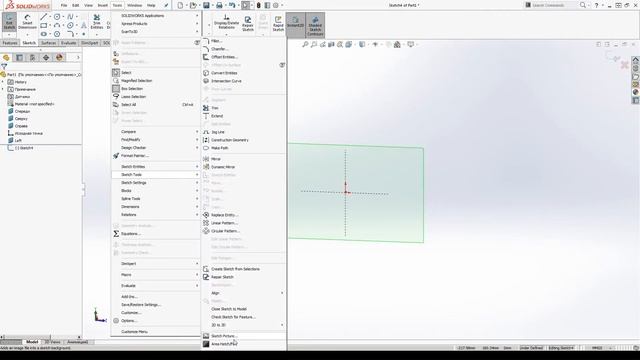The width and height of the screenshot is (640, 360).
Task: Choose Box Selection entry
Action: pos(156,89)
